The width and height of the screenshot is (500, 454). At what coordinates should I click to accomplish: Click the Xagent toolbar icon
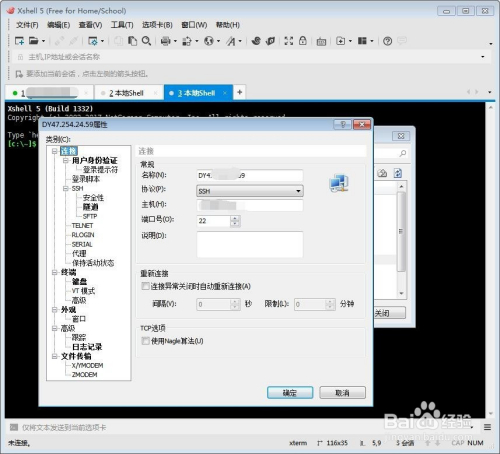click(270, 41)
